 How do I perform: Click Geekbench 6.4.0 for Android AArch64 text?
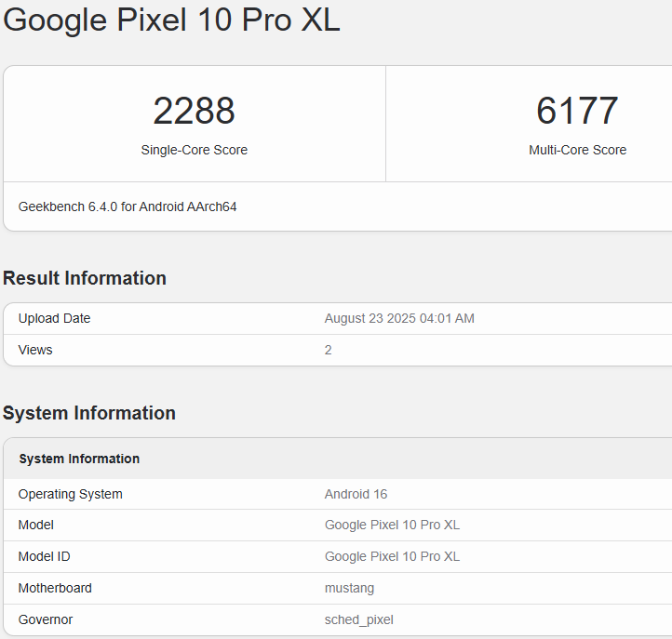128,206
